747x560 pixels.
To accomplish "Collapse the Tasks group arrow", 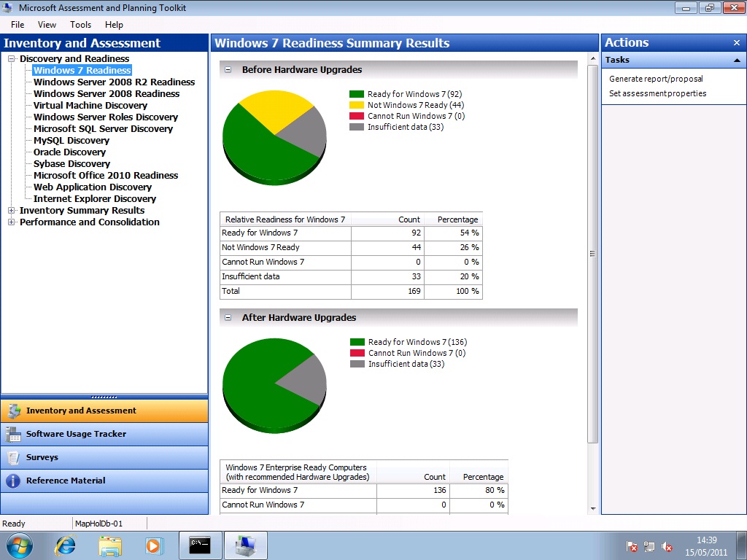I will [737, 60].
